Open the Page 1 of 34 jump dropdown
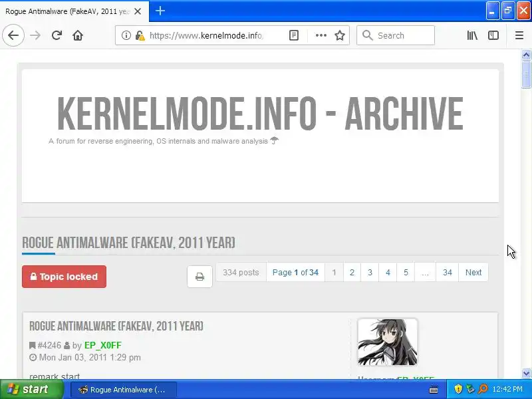 tap(295, 273)
